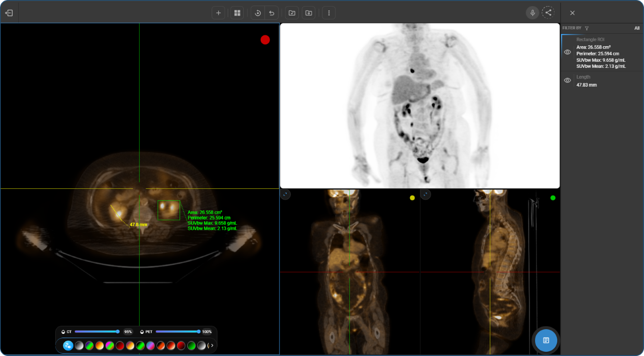Screen dimensions: 644x356
Task: Open the blue report button
Action: [546, 340]
